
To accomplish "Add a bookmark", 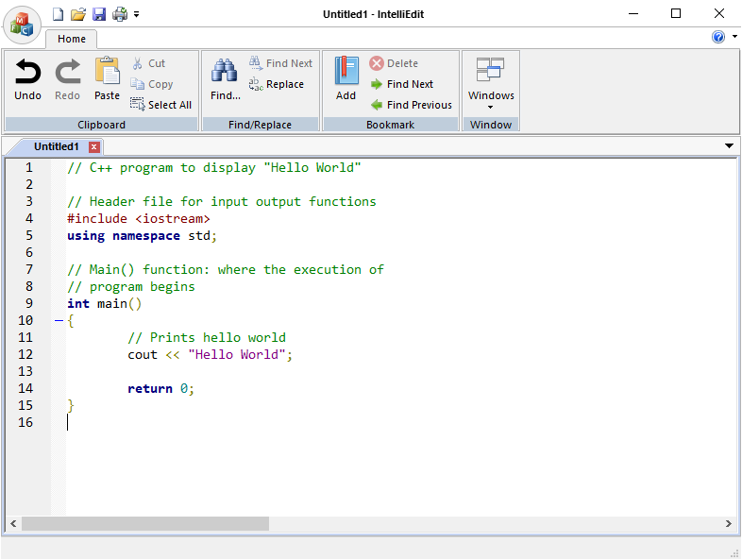I will click(346, 78).
